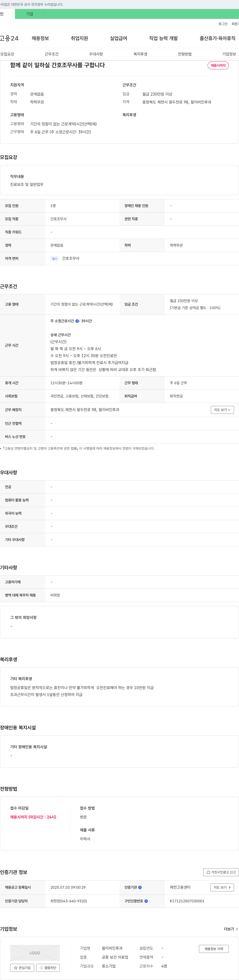Open the 채용정보 main menu
The image size is (239, 980).
click(x=40, y=38)
